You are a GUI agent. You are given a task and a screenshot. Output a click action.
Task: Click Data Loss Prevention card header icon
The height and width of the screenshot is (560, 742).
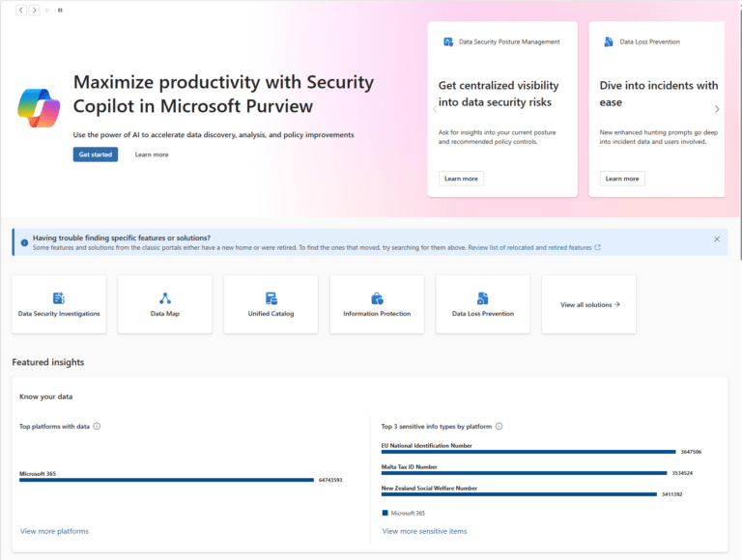click(x=609, y=42)
